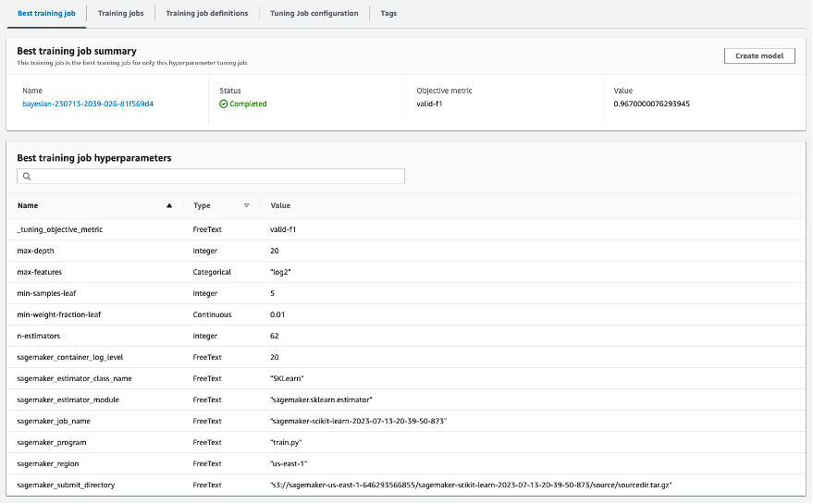The height and width of the screenshot is (504, 813).
Task: Click the 62 n-estimators value
Action: tap(275, 336)
